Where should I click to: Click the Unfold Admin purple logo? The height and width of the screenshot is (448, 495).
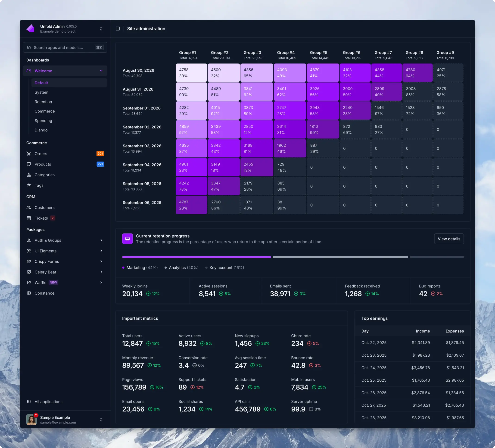(x=31, y=28)
